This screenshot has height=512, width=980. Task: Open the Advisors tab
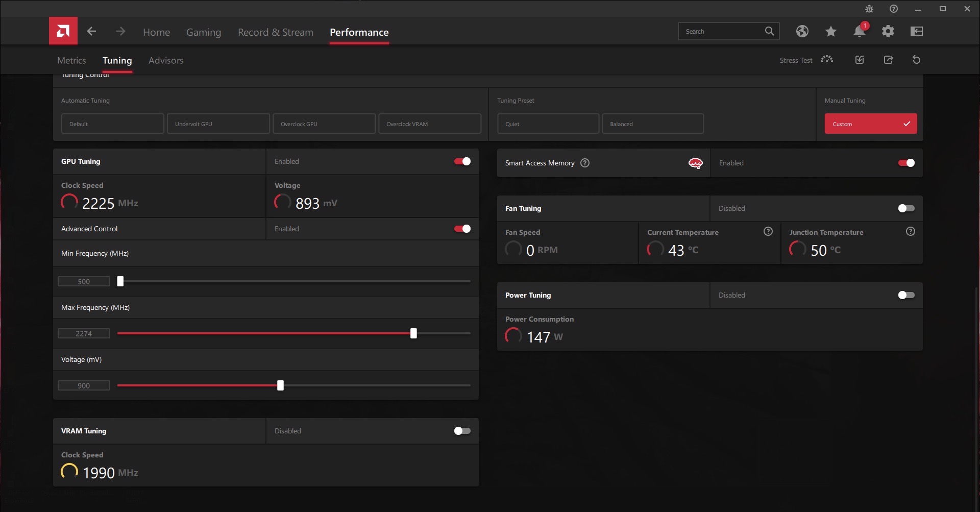coord(165,60)
